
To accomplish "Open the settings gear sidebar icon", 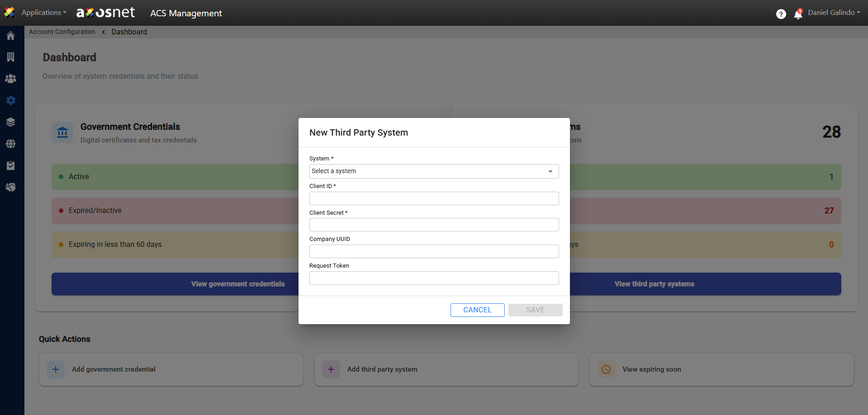I will click(11, 100).
